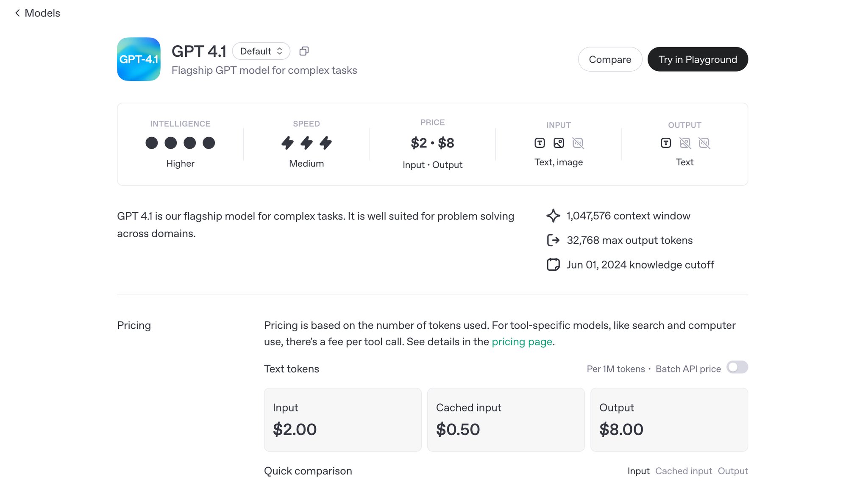Click the Output text modality icon
This screenshot has height=483, width=868.
pyautogui.click(x=666, y=143)
